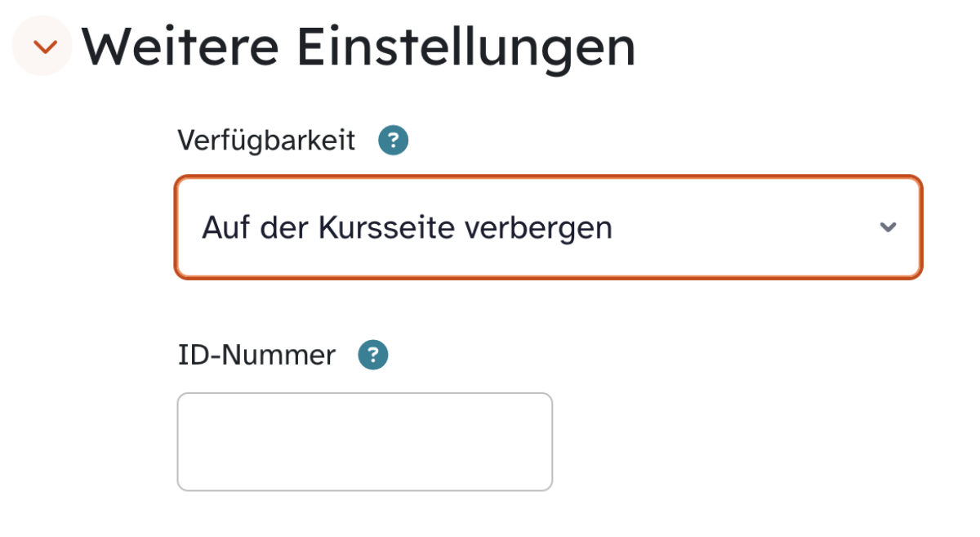The width and height of the screenshot is (980, 537).
Task: Place cursor in the empty ID number box
Action: tap(364, 441)
